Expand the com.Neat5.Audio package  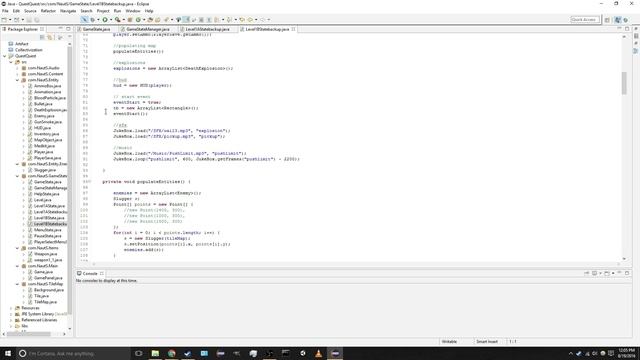point(18,68)
